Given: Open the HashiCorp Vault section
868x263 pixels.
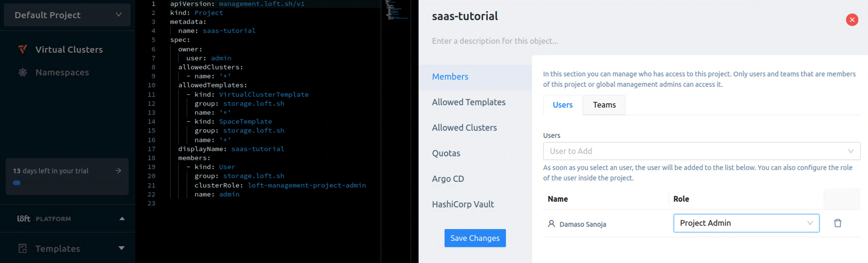Looking at the screenshot, I should [x=463, y=204].
